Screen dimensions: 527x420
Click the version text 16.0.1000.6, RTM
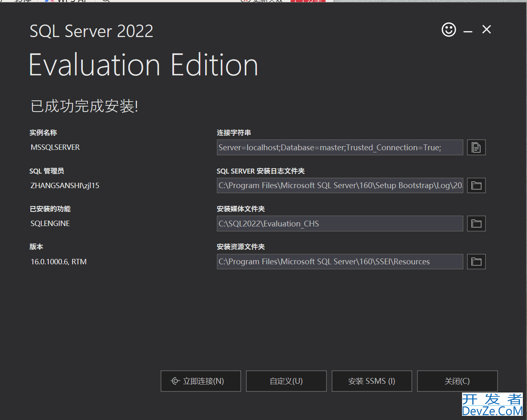point(59,262)
